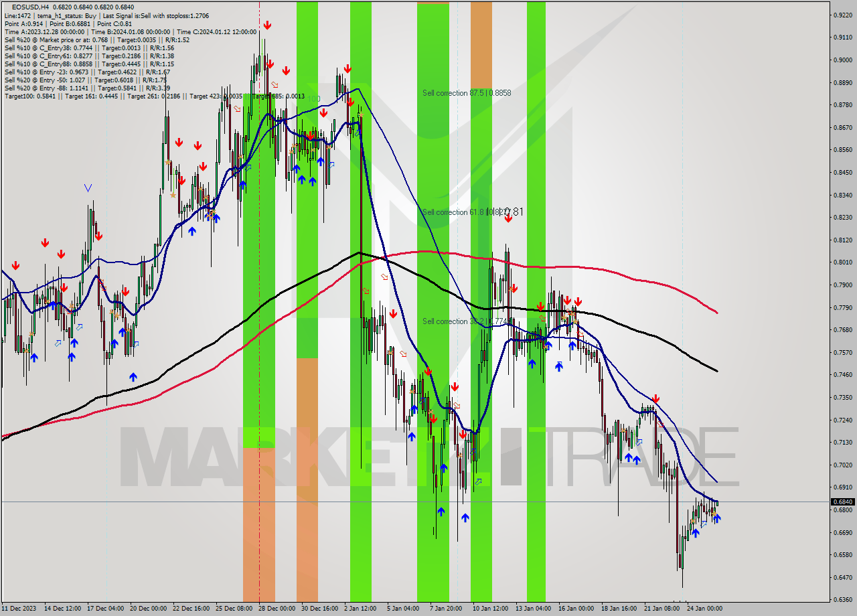Viewport: 857px width, 616px height.
Task: Click the '21 Jan 08:00' date axis label
Action: click(661, 609)
